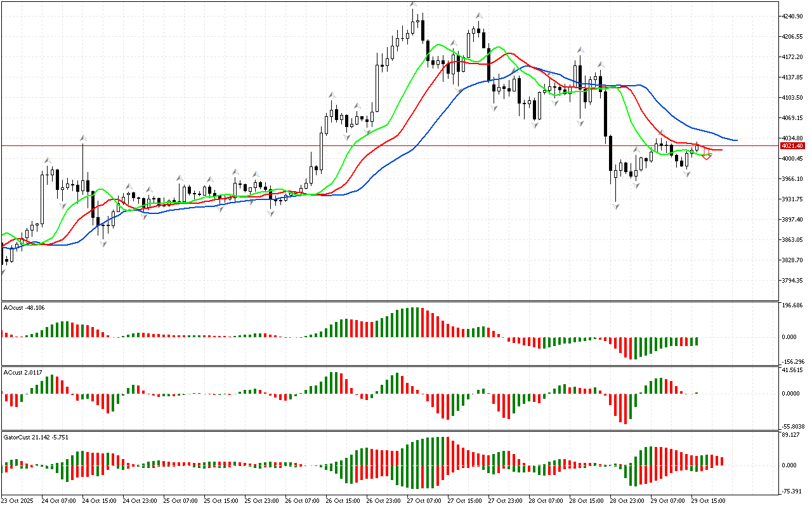The height and width of the screenshot is (508, 812).
Task: Click the 29 Oct 15:00 time axis label
Action: (707, 500)
